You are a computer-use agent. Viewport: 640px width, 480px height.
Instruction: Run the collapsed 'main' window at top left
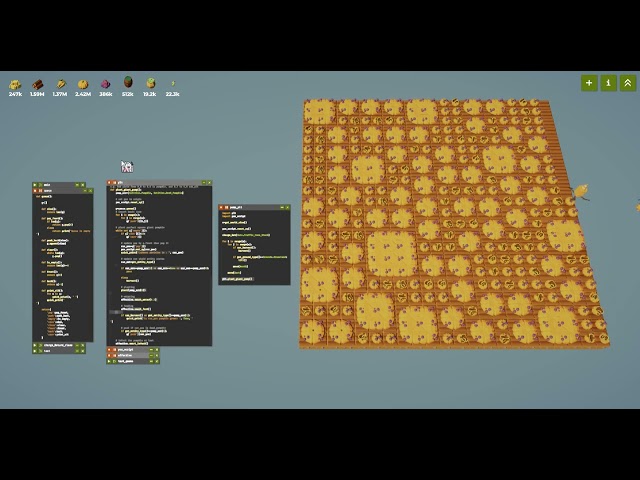[x=35, y=185]
